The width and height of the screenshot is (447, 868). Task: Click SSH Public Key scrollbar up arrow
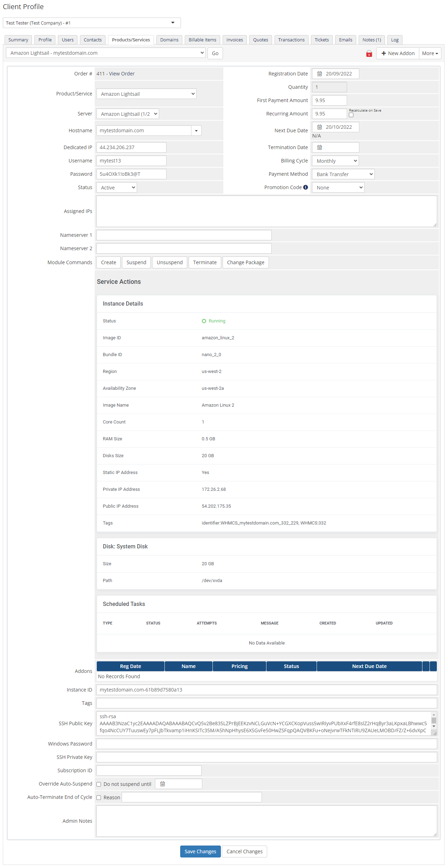coord(434,715)
